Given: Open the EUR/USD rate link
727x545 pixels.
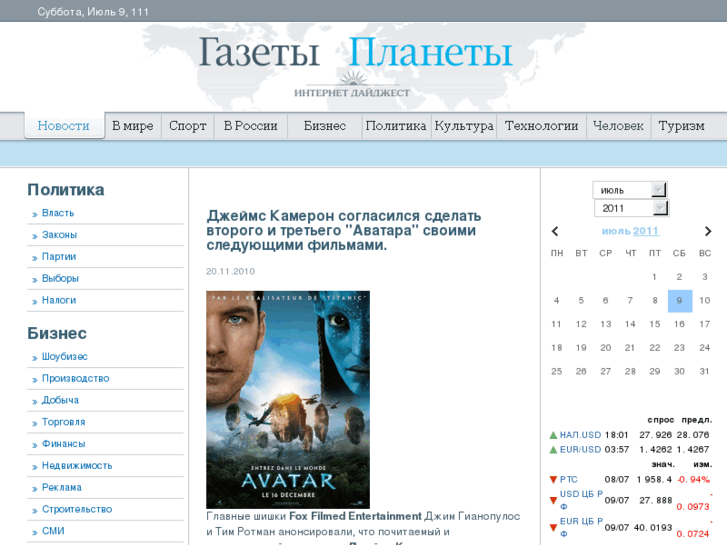Looking at the screenshot, I should click(x=580, y=449).
